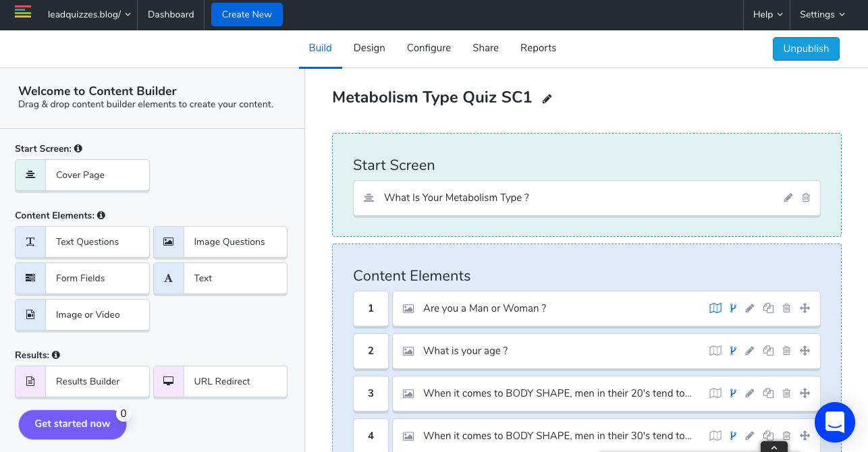
Task: Open the Settings dropdown
Action: tap(822, 13)
